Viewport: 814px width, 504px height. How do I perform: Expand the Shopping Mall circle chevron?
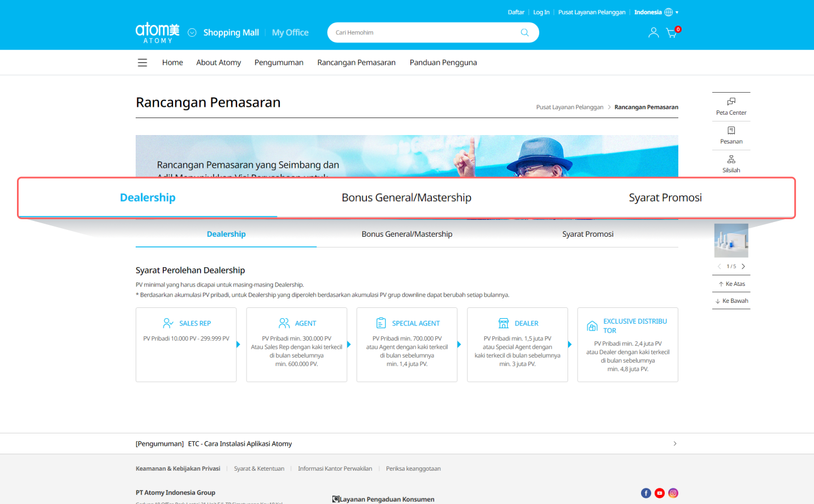click(x=192, y=33)
